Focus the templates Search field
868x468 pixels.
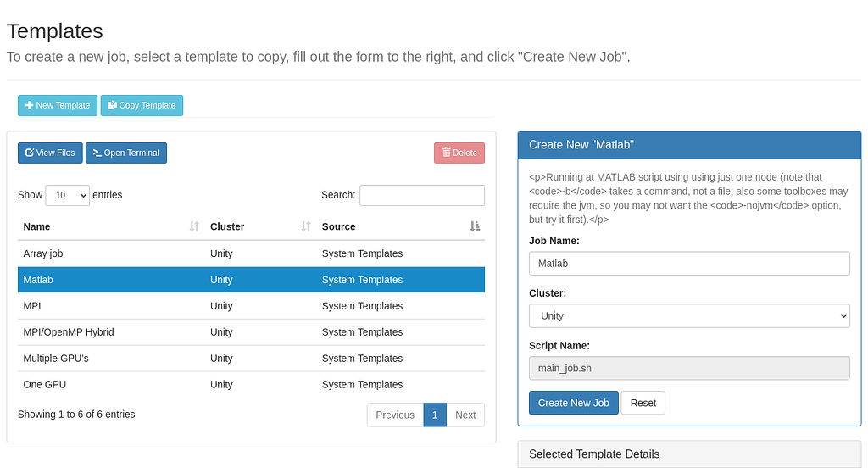[422, 195]
